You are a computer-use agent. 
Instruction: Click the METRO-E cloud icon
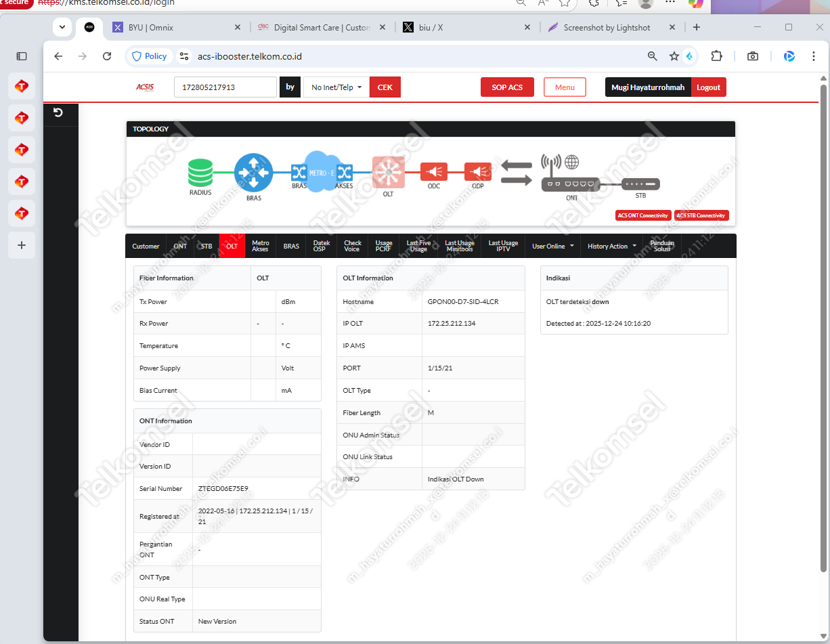click(x=322, y=171)
